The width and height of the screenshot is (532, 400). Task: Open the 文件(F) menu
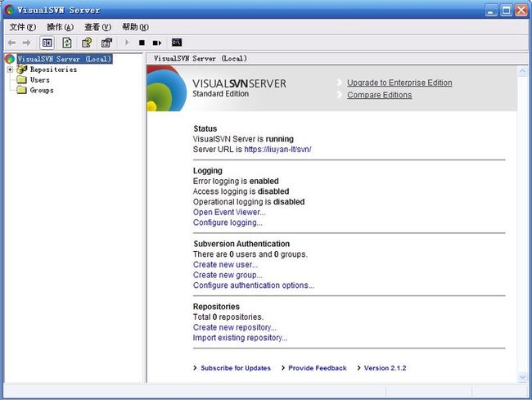click(22, 27)
